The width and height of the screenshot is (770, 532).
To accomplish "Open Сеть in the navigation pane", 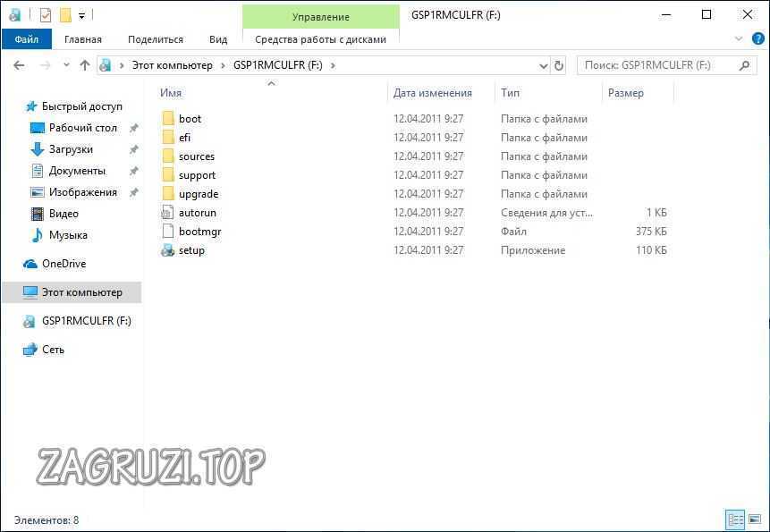I will [53, 350].
